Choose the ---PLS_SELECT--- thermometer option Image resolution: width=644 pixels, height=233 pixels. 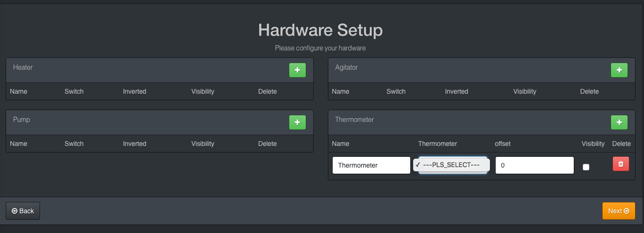tap(451, 165)
